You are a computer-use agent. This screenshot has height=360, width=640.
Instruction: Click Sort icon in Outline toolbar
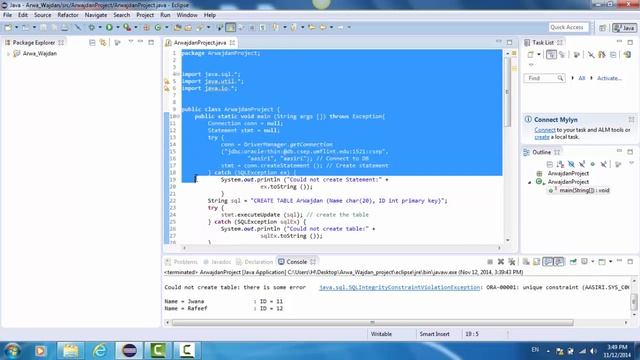coord(560,164)
